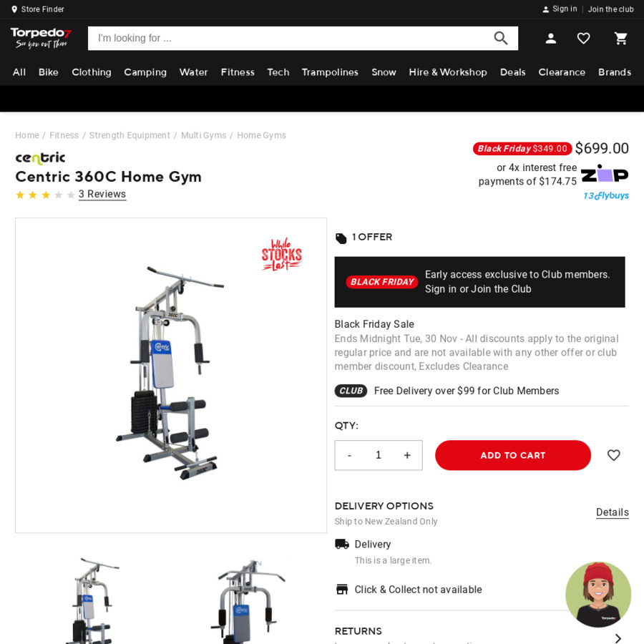Increase quantity with the plus button

coord(407,455)
